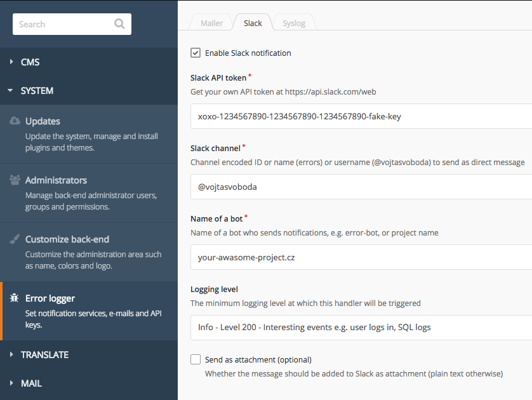Screen dimensions: 532x400
Task: Switch to the Syslog tab
Action: pyautogui.click(x=294, y=23)
